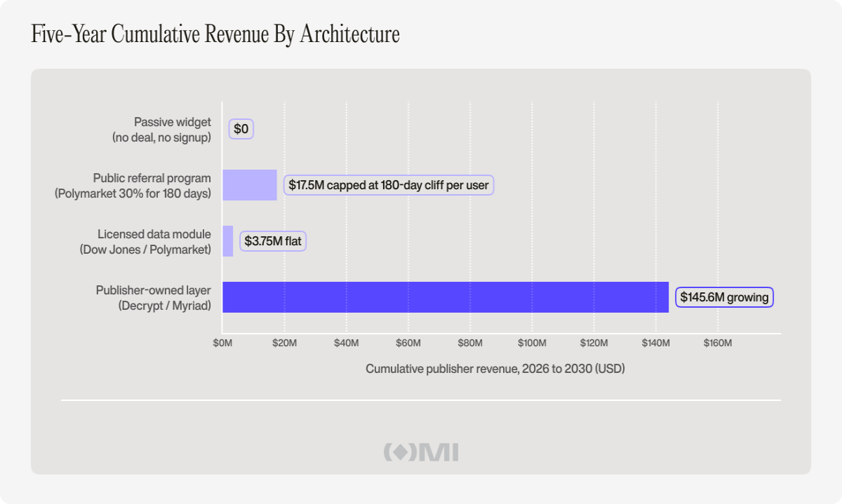Select the 'Licensed data module' category label
Image resolution: width=842 pixels, height=504 pixels.
coord(145,242)
